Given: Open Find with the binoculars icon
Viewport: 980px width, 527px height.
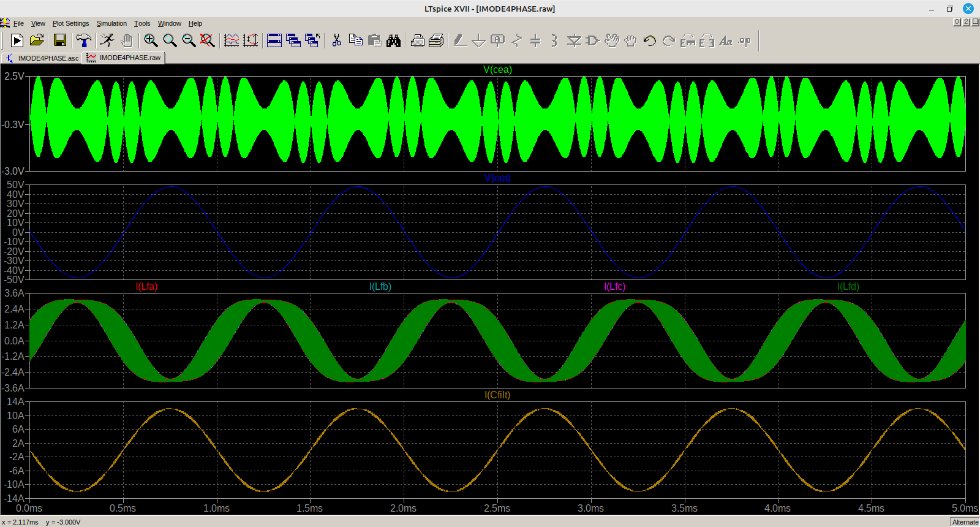Looking at the screenshot, I should [x=393, y=40].
